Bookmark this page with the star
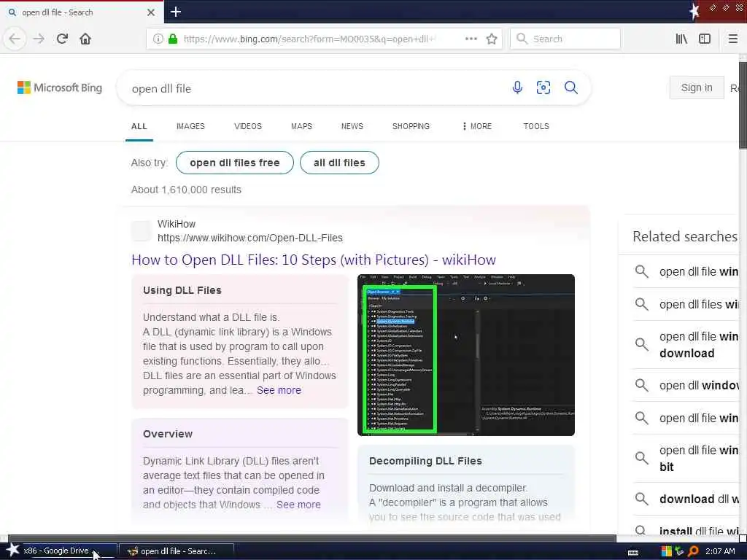 pyautogui.click(x=492, y=39)
